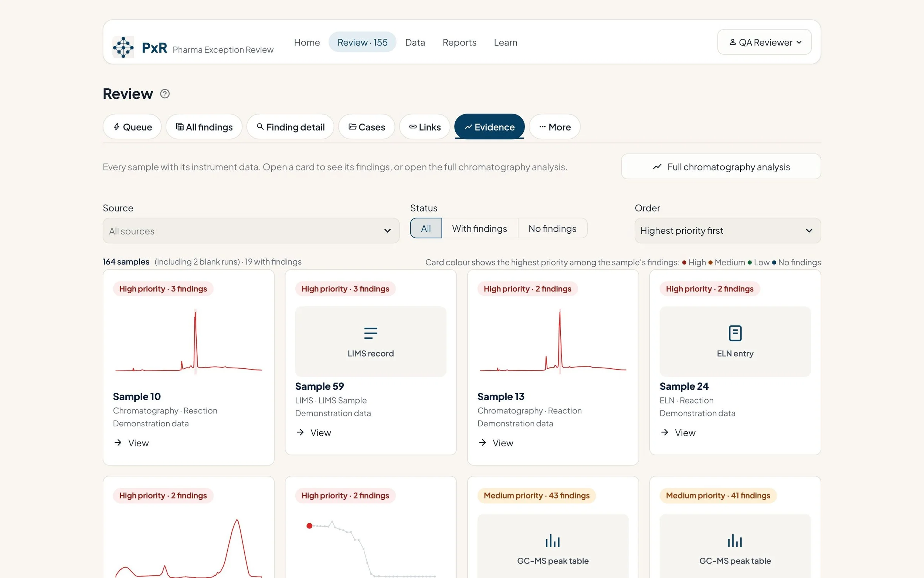Click GC-MS peak table icon on 41 findings card
The width and height of the screenshot is (924, 578).
734,541
